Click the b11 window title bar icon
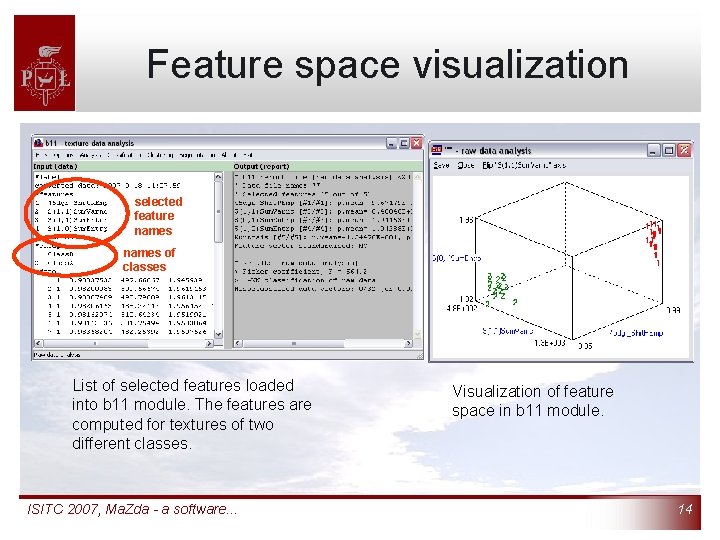Viewport: 720px width, 540px height. tap(39, 143)
